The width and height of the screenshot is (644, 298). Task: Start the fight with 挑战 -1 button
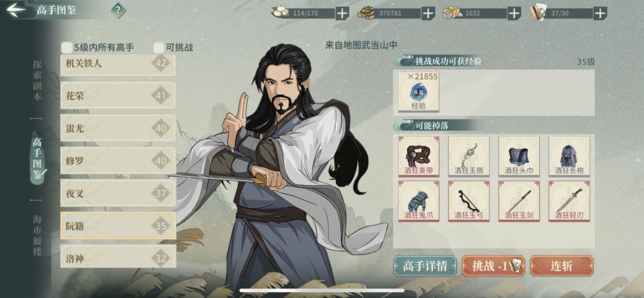493,266
